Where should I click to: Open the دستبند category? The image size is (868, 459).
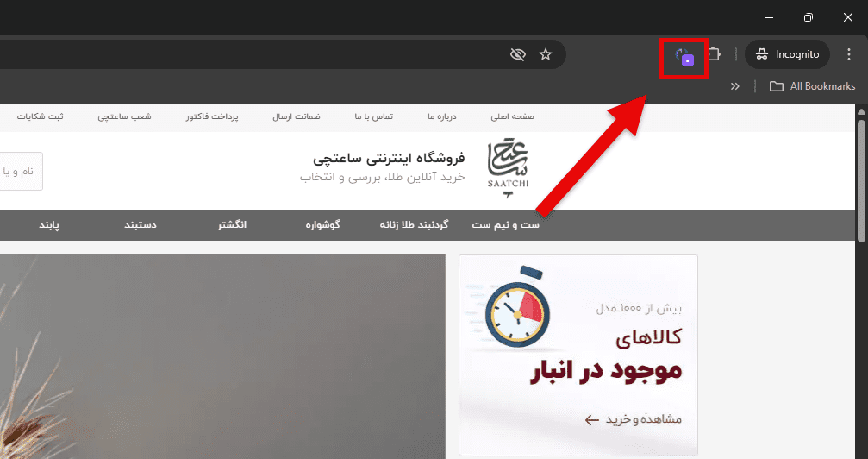141,224
